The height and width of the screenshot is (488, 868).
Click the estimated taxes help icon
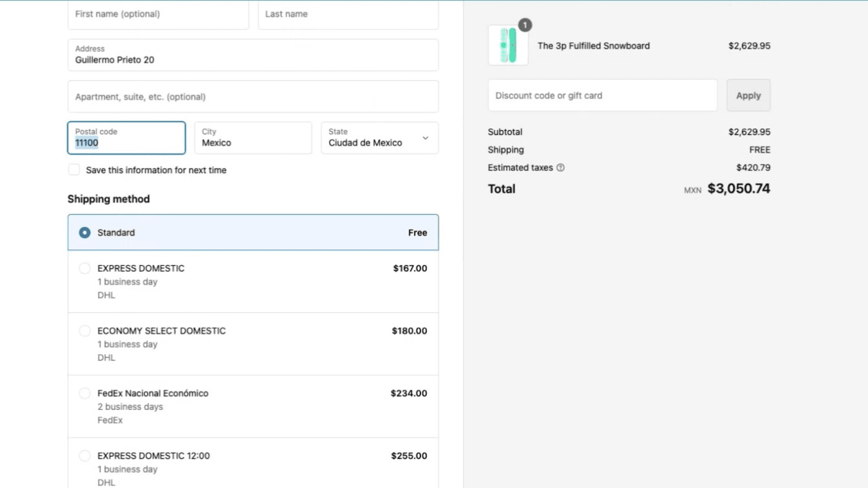coord(559,168)
